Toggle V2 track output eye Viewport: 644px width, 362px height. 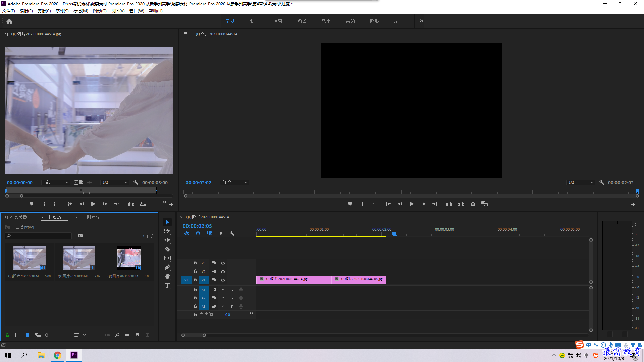point(223,272)
